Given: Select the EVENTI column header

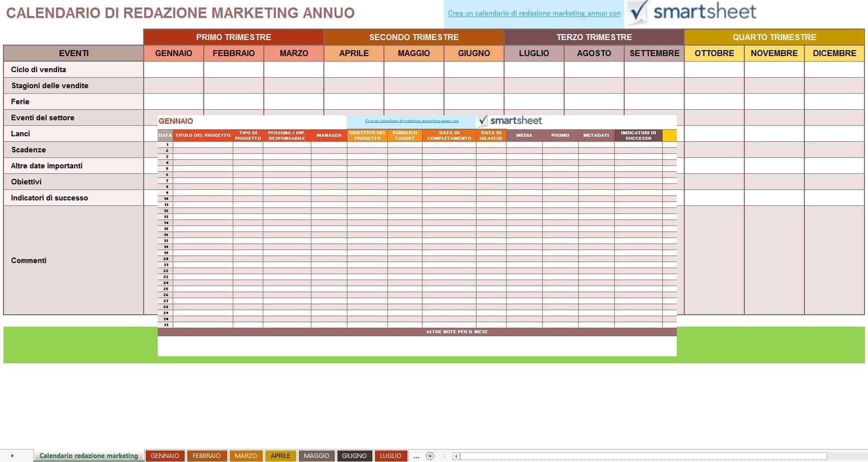Looking at the screenshot, I should 74,53.
